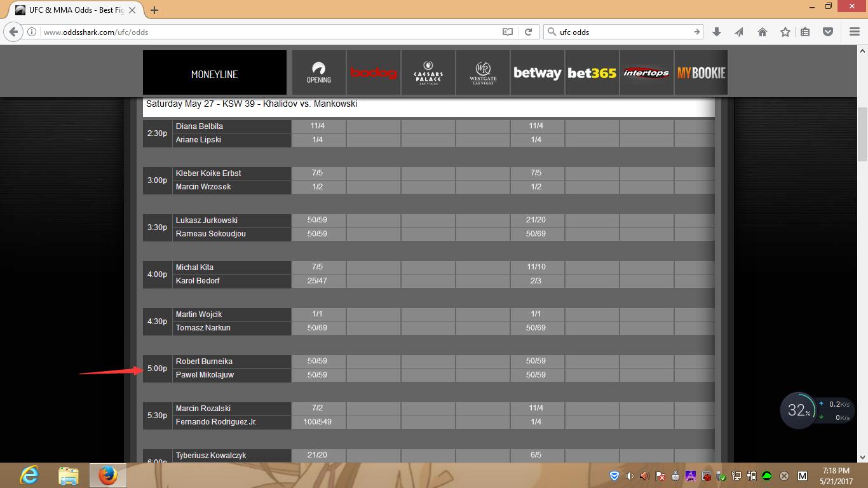Select the betway sportsbook column header
This screenshot has width=868, height=488.
point(537,73)
